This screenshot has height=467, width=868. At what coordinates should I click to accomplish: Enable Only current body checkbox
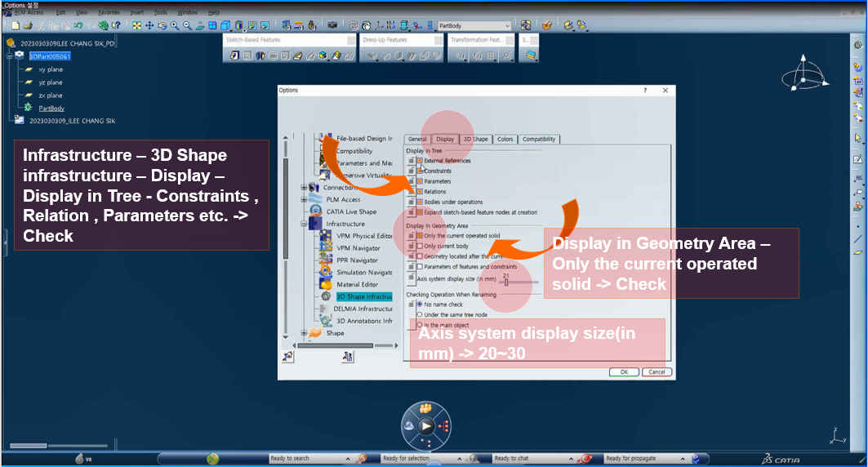pyautogui.click(x=421, y=246)
